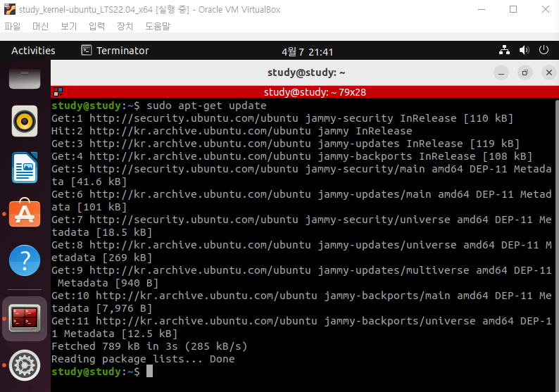Screen dimensions: 559x392
Task: Launch Rhythmbox from the dock
Action: pos(25,121)
